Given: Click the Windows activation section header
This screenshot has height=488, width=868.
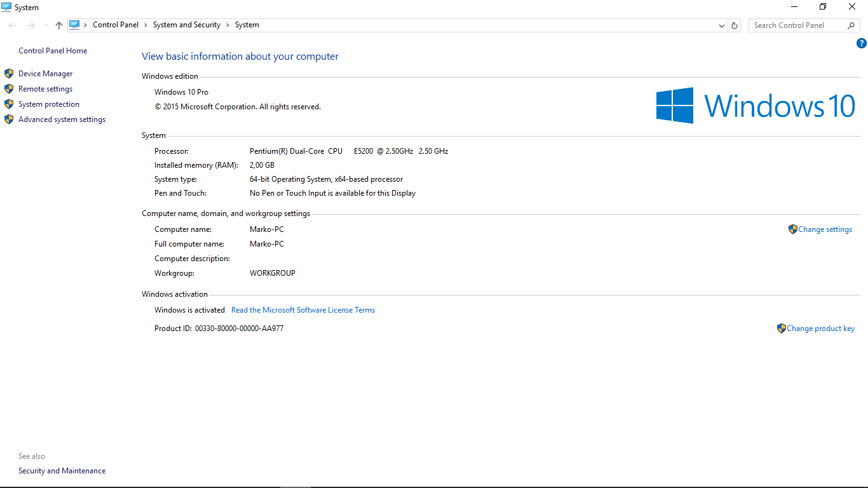Looking at the screenshot, I should click(175, 294).
